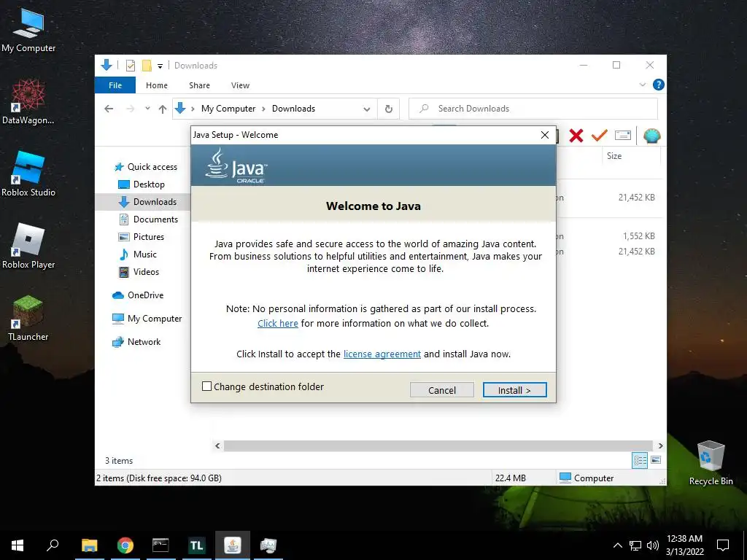Select Music in navigation pane
Image resolution: width=747 pixels, height=560 pixels.
click(x=138, y=254)
